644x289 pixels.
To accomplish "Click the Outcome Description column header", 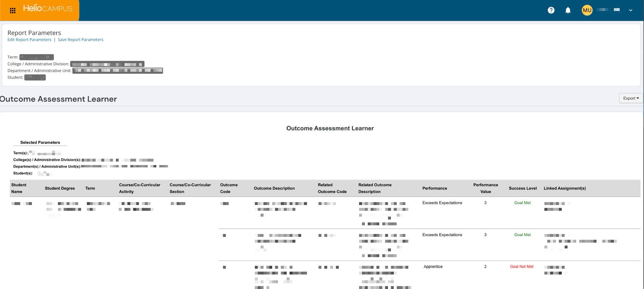I will 274,188.
